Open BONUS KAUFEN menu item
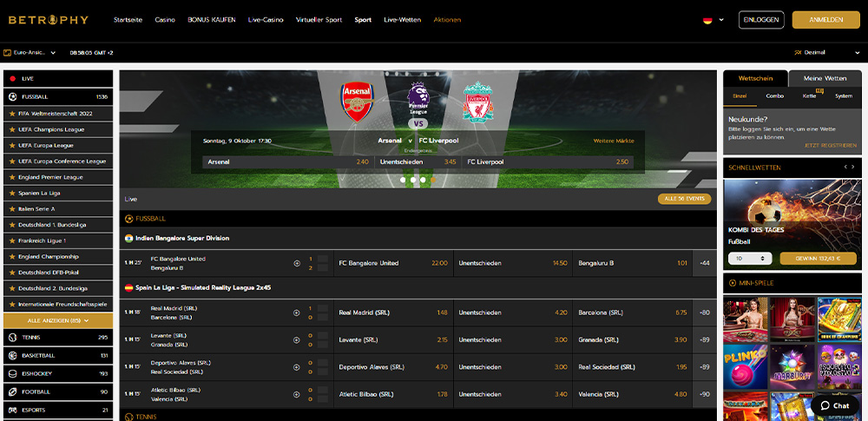 tap(212, 20)
